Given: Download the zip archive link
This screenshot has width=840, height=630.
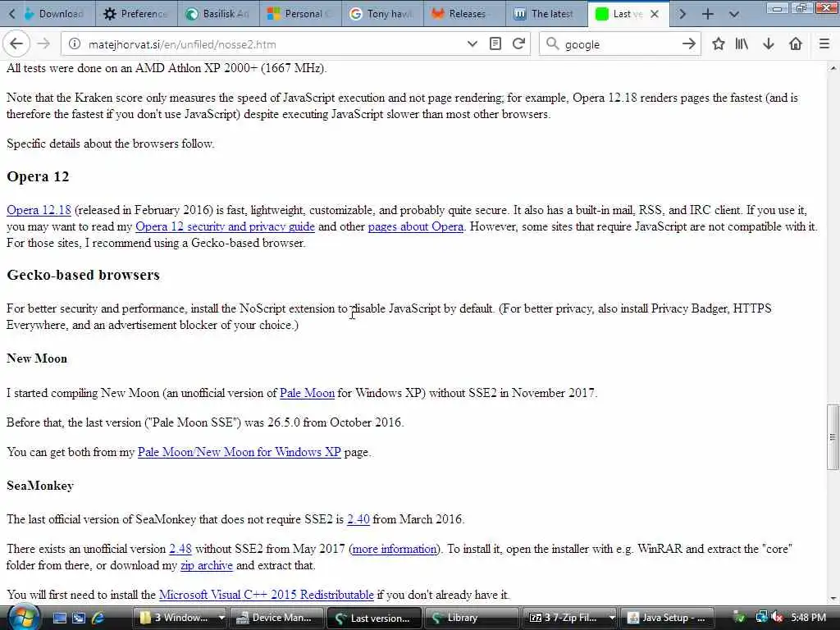Looking at the screenshot, I should pyautogui.click(x=206, y=565).
